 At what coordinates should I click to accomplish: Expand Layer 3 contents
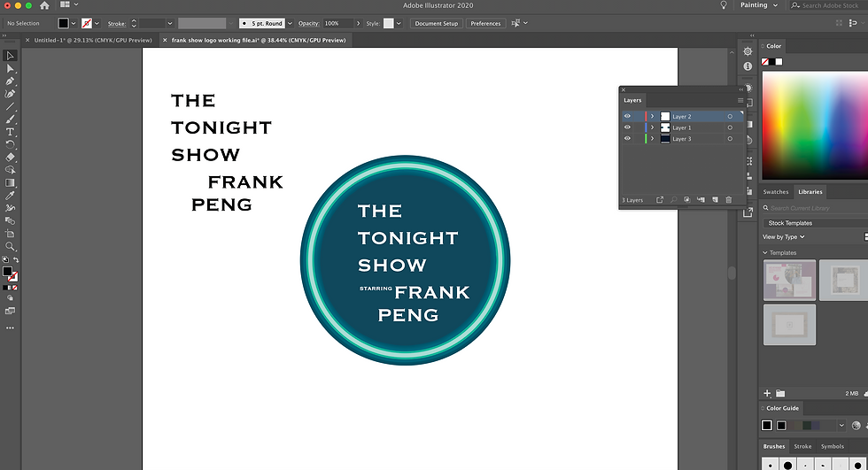[x=652, y=138]
